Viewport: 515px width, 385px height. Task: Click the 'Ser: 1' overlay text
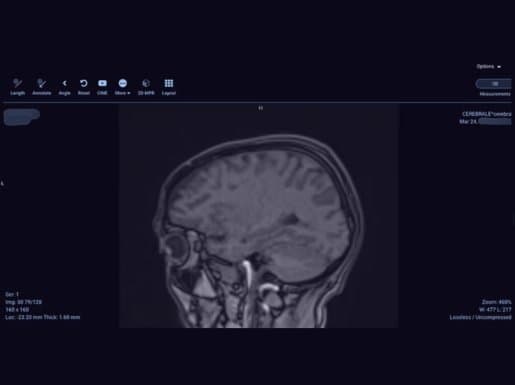click(x=12, y=294)
